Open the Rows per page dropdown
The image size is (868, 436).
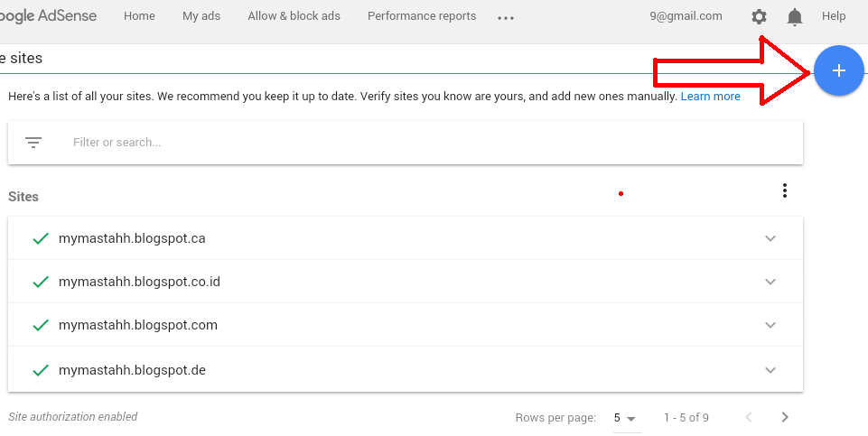(624, 418)
